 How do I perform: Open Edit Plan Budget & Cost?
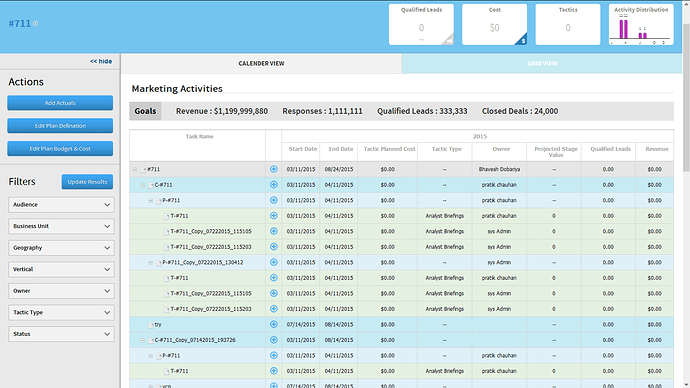coord(60,149)
